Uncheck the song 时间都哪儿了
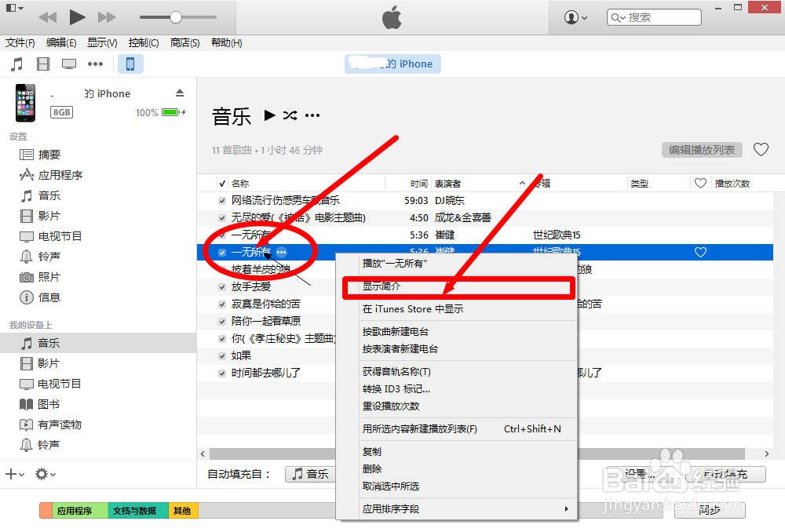The height and width of the screenshot is (532, 785). click(x=221, y=371)
